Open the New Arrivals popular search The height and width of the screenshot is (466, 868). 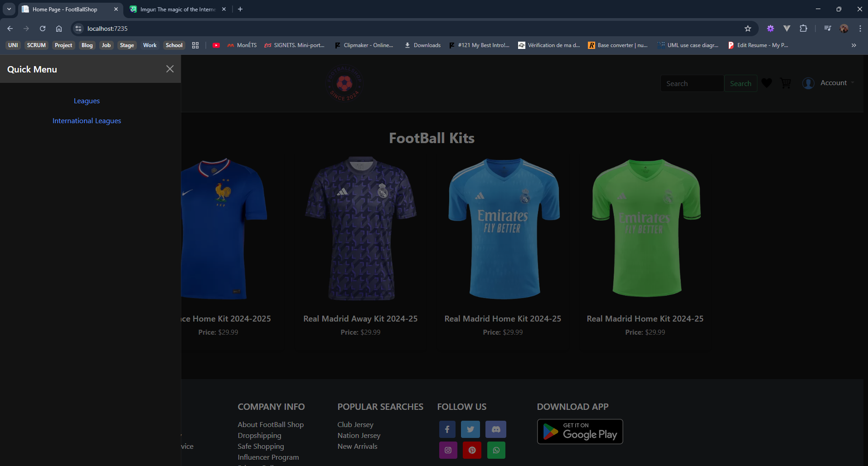pos(357,447)
